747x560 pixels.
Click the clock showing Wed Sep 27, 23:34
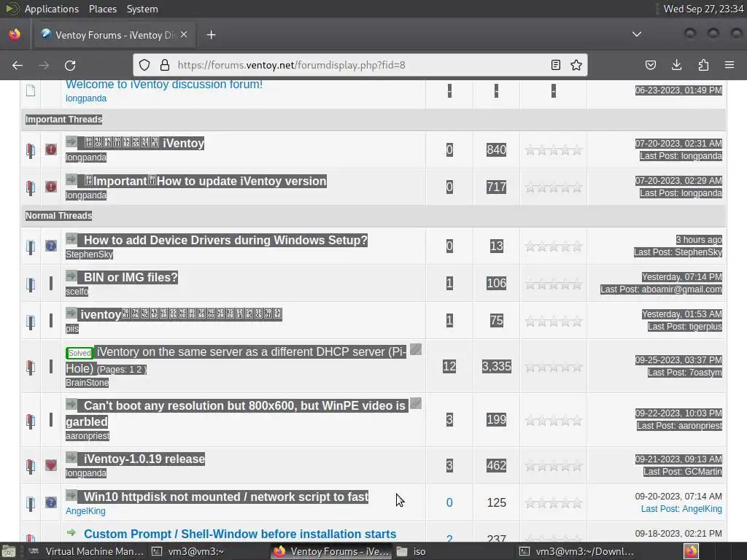(703, 9)
